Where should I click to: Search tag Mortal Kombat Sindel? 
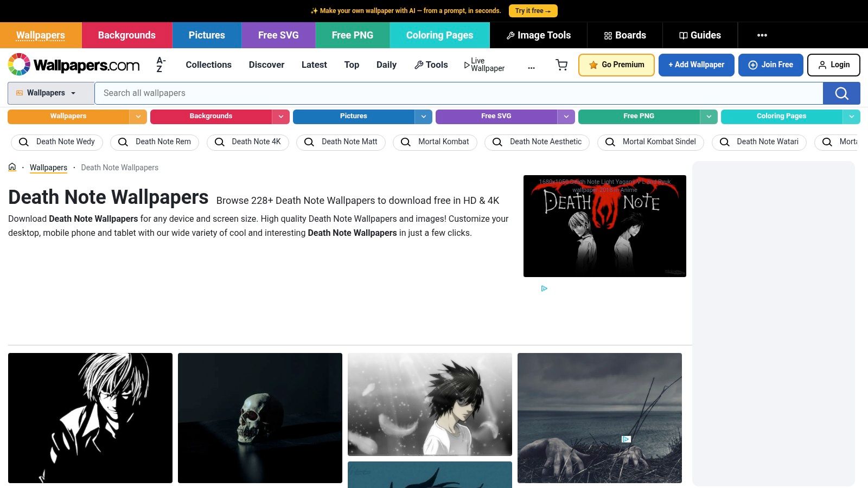(650, 142)
